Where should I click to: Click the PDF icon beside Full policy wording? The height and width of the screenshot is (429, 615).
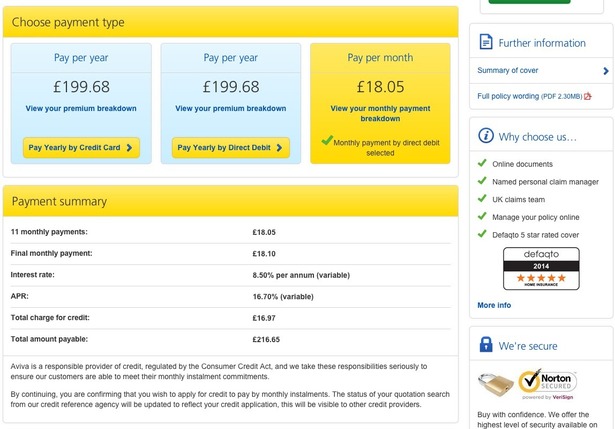pyautogui.click(x=588, y=96)
